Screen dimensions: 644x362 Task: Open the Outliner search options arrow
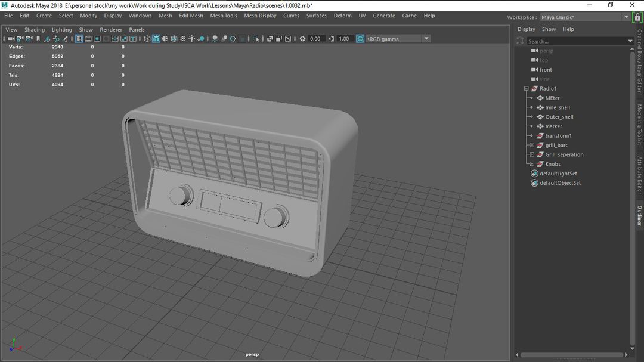[x=630, y=41]
